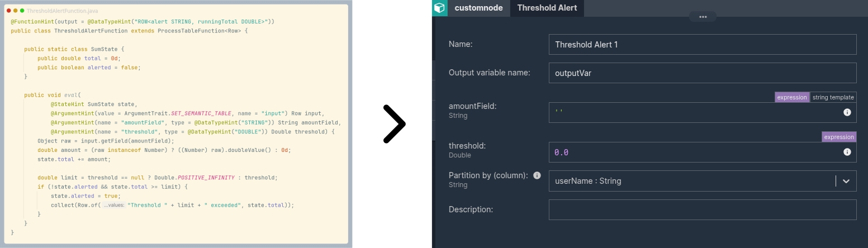Select the customnode tab
The height and width of the screenshot is (248, 868).
[x=478, y=8]
